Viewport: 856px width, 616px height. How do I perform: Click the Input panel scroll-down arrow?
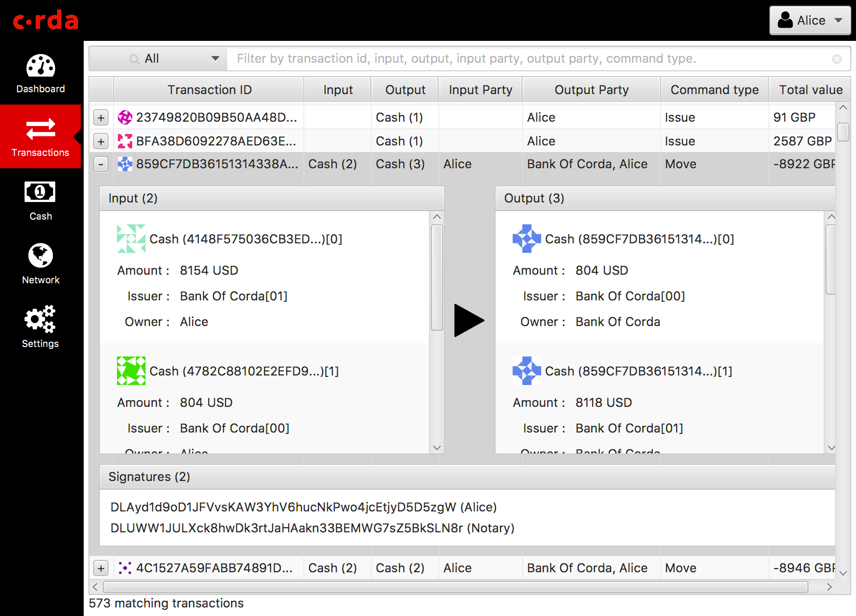coord(437,448)
